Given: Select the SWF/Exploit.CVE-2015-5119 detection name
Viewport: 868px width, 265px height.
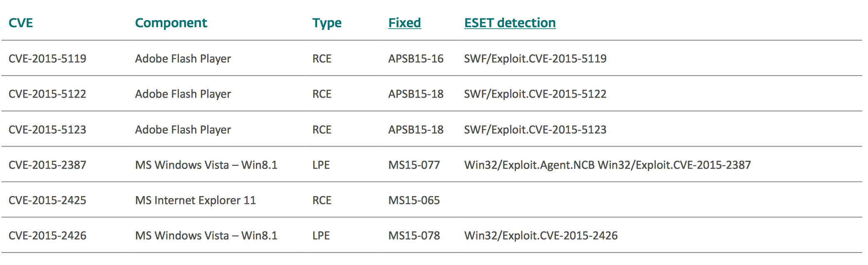Looking at the screenshot, I should [x=535, y=59].
